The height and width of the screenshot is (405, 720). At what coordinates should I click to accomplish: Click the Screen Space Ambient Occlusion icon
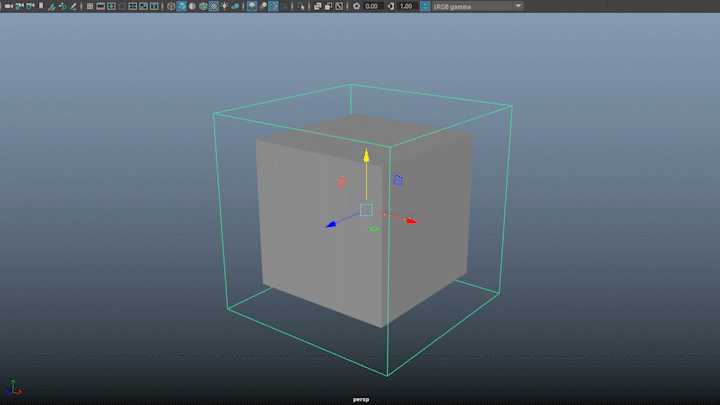pyautogui.click(x=252, y=6)
